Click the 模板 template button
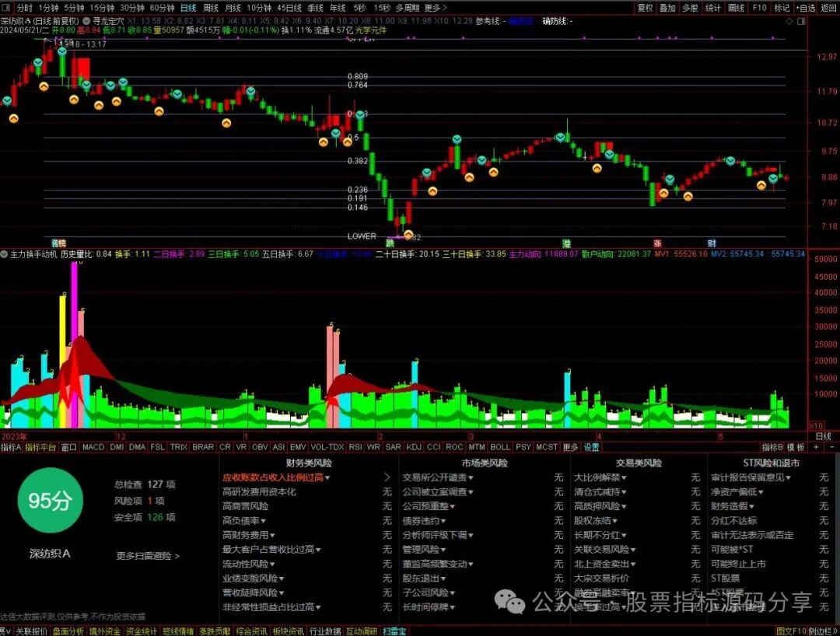Image resolution: width=840 pixels, height=636 pixels. (x=796, y=447)
